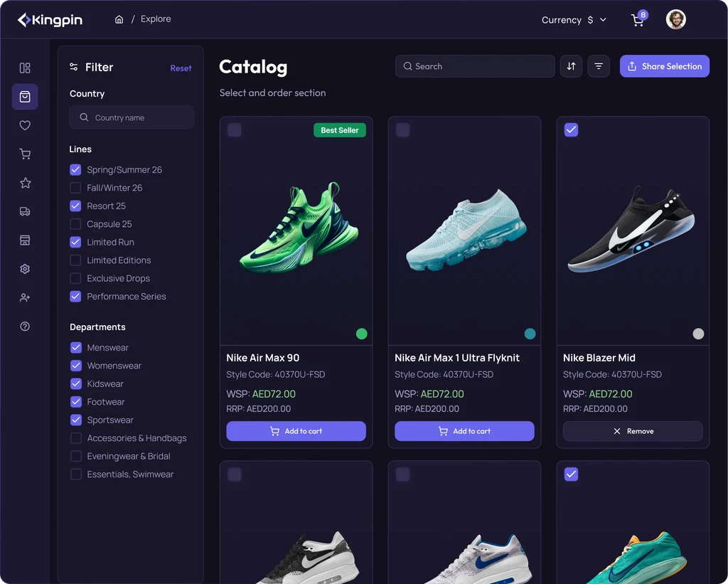This screenshot has height=584, width=728.
Task: Open the store icon in the sidebar
Action: (x=25, y=240)
